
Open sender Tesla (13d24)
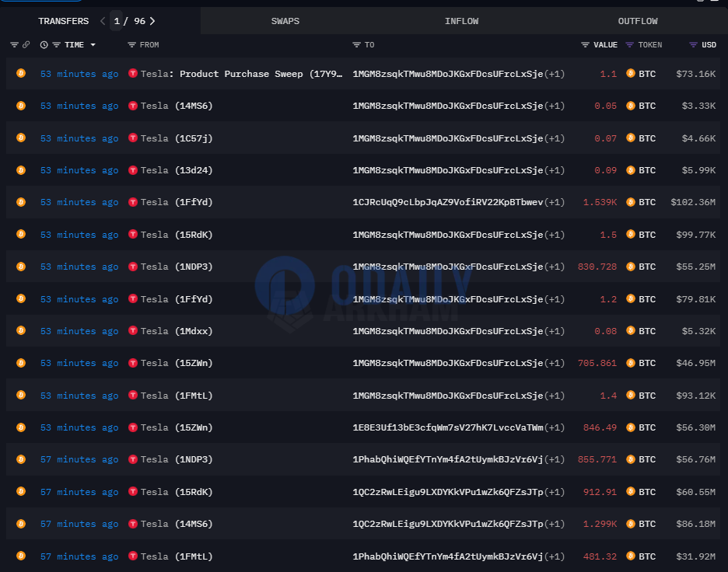[x=177, y=170]
